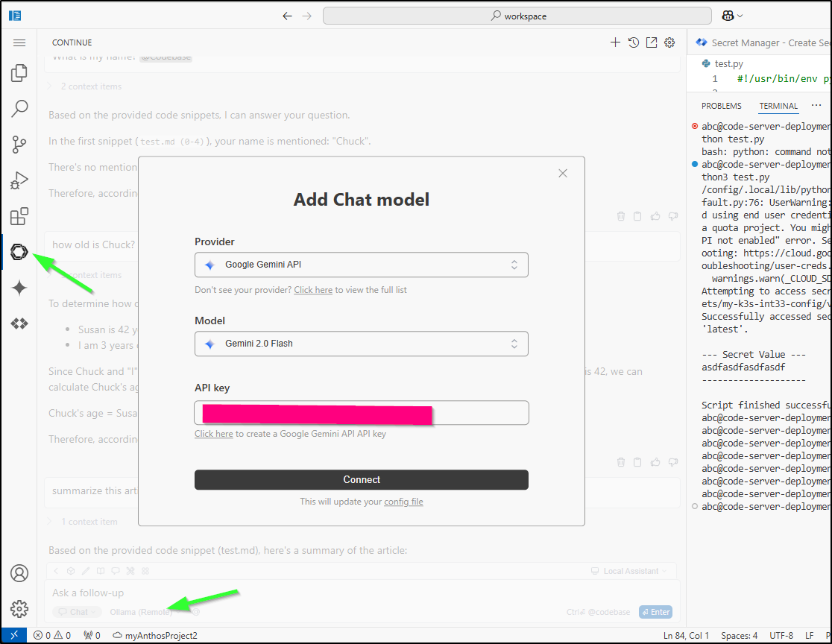Select the Continue extension icon in the activity bar
The image size is (832, 644).
pos(19,252)
